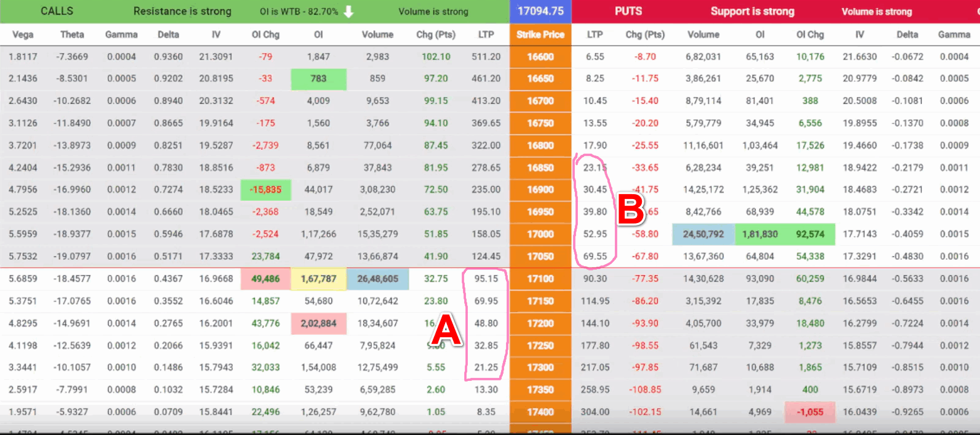This screenshot has width=980, height=435.
Task: Click the red letter B annotation
Action: [x=631, y=210]
